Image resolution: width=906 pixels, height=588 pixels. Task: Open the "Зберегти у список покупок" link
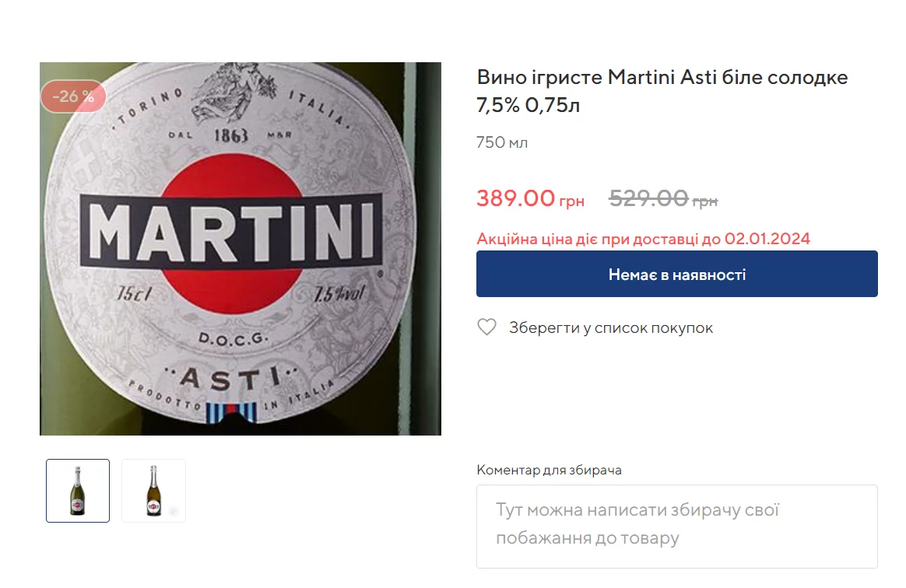pos(611,327)
